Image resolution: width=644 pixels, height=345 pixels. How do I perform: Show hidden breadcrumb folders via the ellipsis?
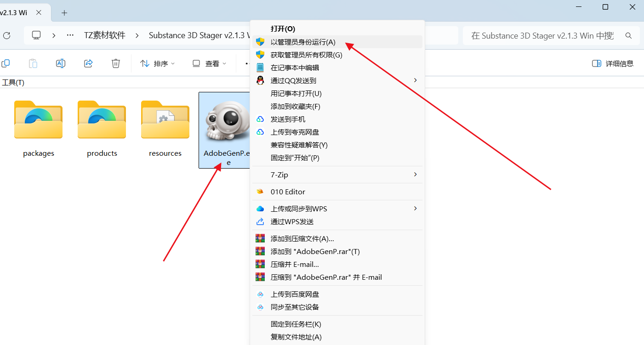[70, 35]
